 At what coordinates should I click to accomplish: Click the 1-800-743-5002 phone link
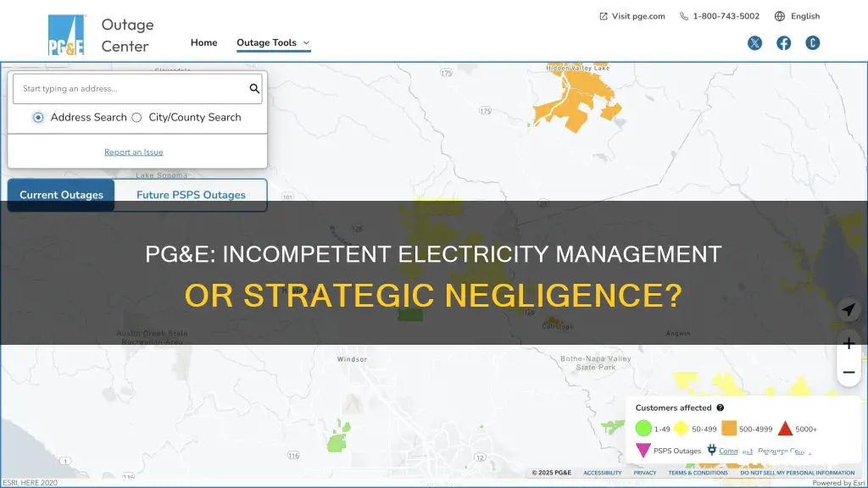tap(726, 16)
